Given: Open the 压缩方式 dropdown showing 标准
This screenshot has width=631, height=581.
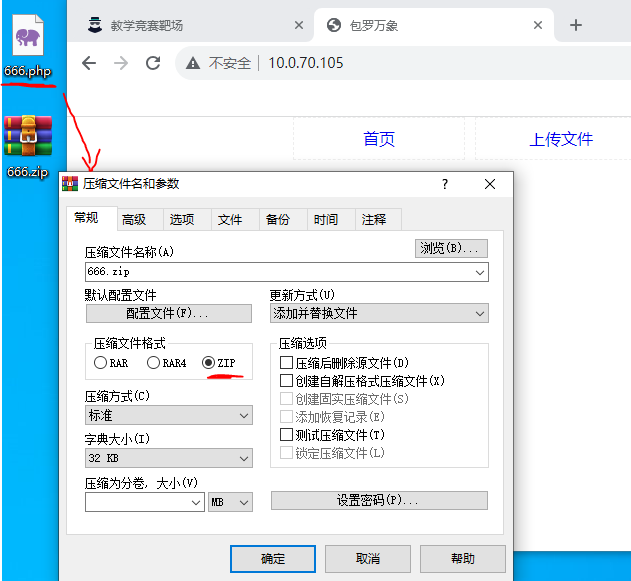Looking at the screenshot, I should pos(169,415).
